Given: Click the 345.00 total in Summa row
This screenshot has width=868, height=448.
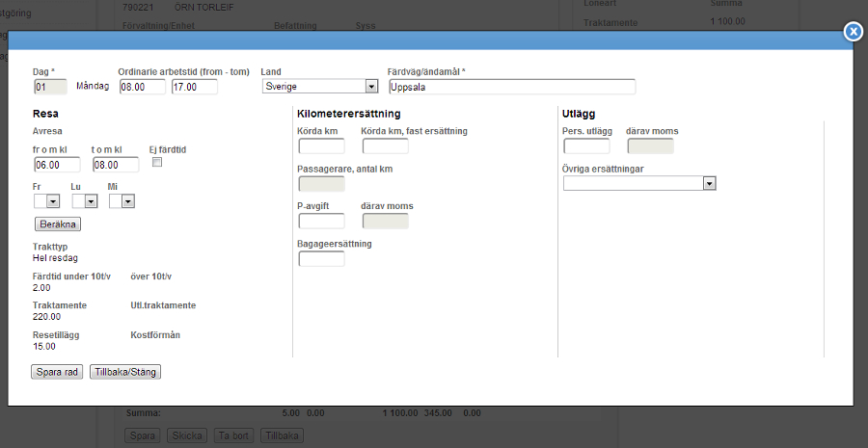Looking at the screenshot, I should point(438,413).
